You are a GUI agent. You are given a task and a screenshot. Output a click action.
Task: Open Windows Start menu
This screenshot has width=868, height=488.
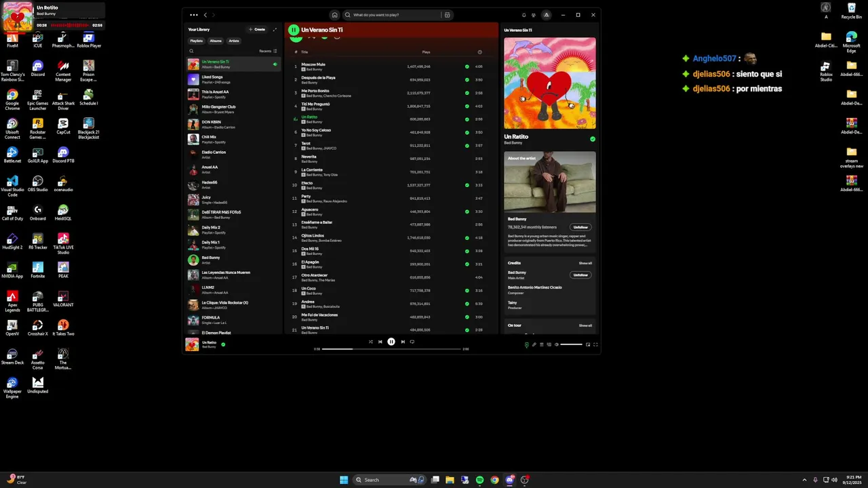(344, 480)
